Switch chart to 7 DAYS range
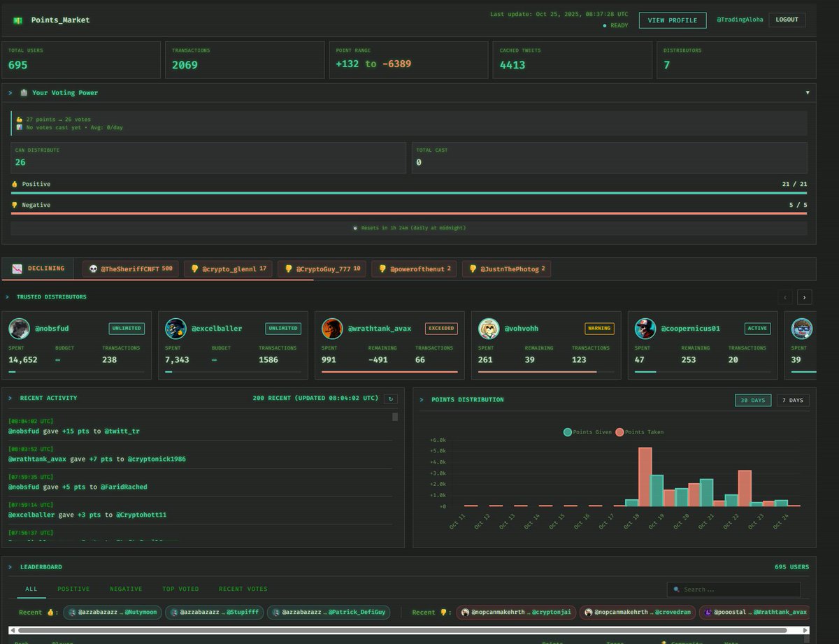This screenshot has width=839, height=644. [x=793, y=401]
